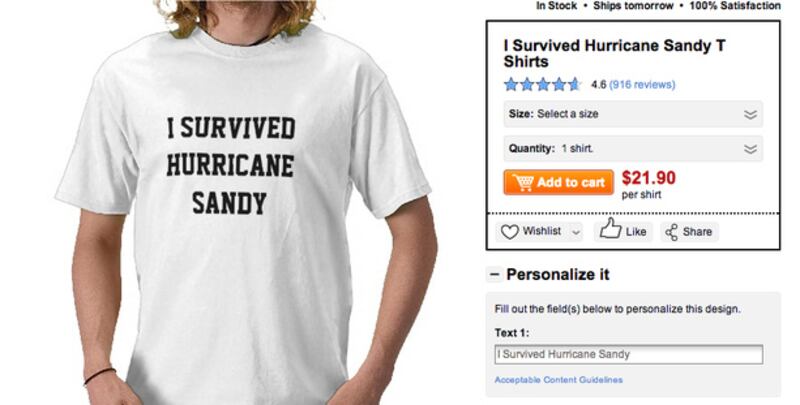Open the Quantity: 1 shirt dropdown
800x405 pixels.
tap(633, 149)
